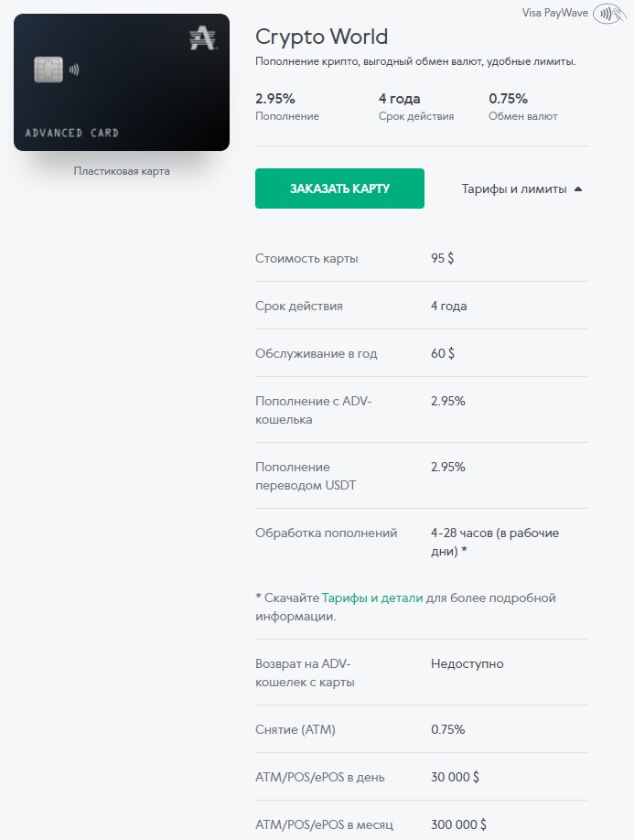
Task: Collapse the Тарифы и лимиты section
Action: coord(521,189)
